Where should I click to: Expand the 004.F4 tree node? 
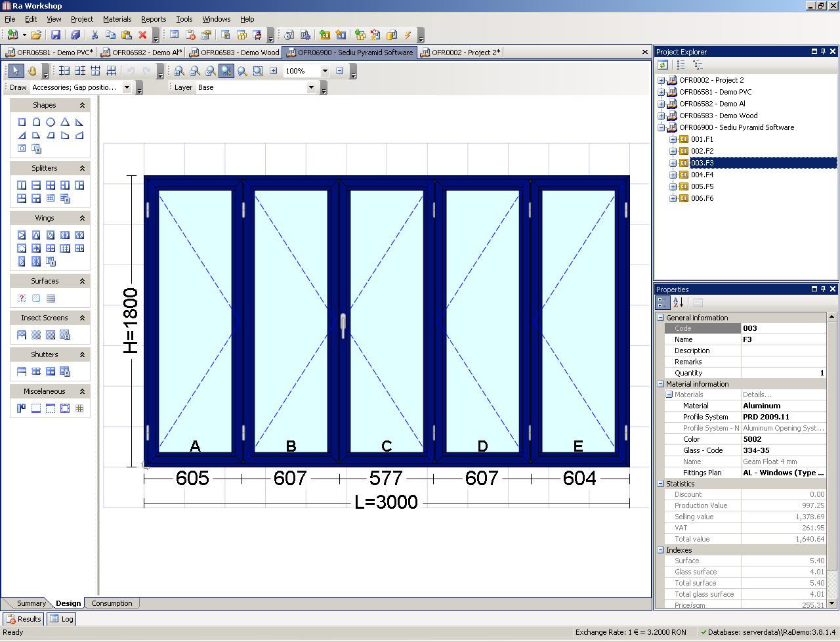coord(673,175)
